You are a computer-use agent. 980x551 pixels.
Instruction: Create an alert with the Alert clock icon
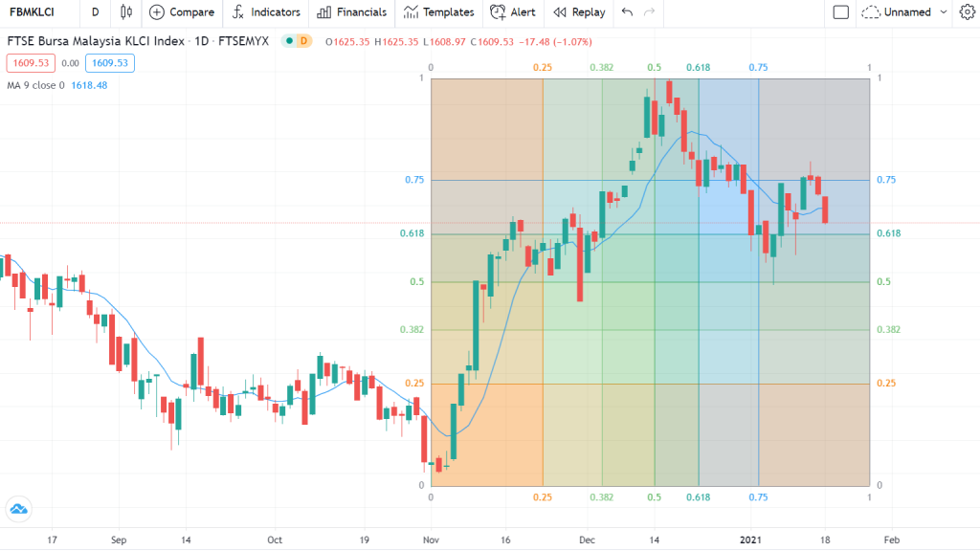513,12
